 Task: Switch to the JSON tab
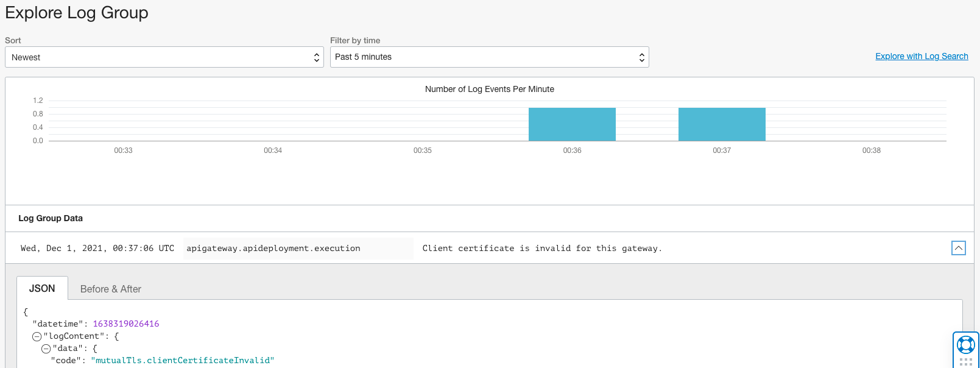click(x=42, y=289)
